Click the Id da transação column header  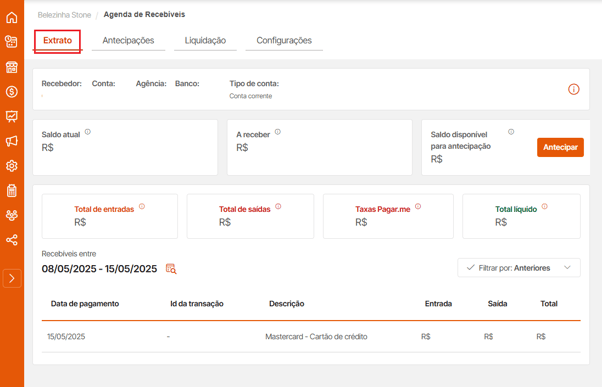click(197, 304)
